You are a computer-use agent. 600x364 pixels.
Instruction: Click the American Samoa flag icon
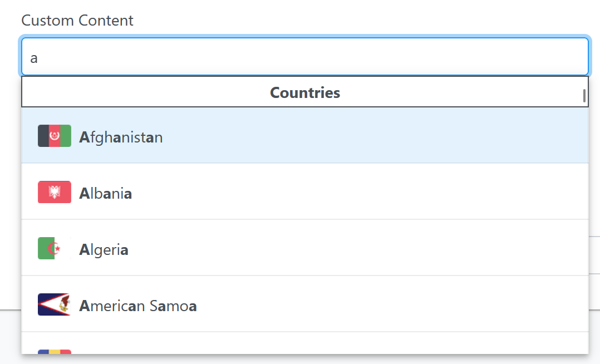pyautogui.click(x=55, y=304)
